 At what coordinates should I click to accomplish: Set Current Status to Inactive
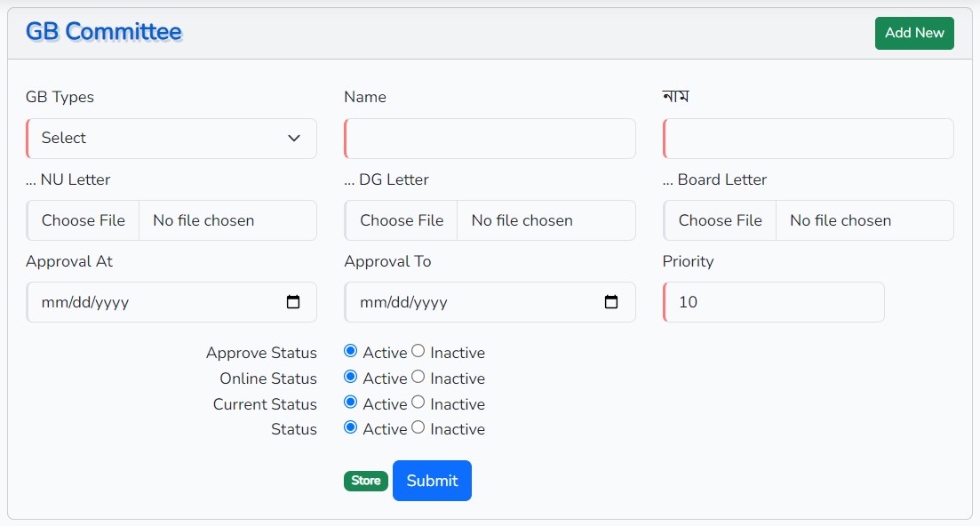(x=418, y=402)
